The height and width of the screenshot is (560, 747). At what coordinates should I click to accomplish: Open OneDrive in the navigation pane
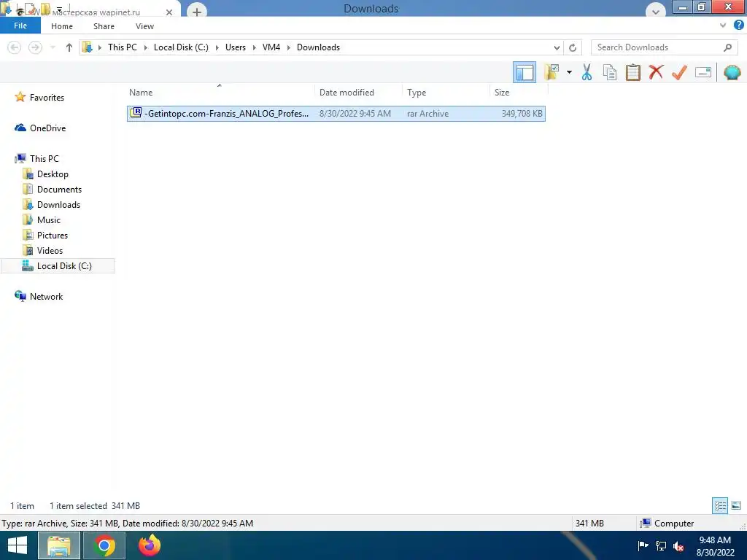pos(47,128)
